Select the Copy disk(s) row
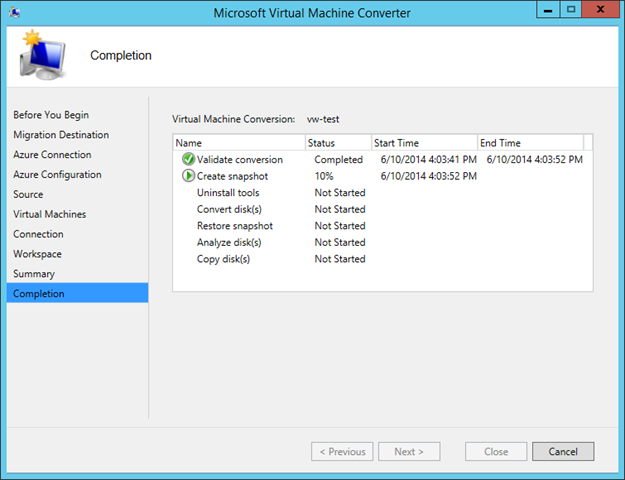The image size is (625, 480). pyautogui.click(x=383, y=259)
